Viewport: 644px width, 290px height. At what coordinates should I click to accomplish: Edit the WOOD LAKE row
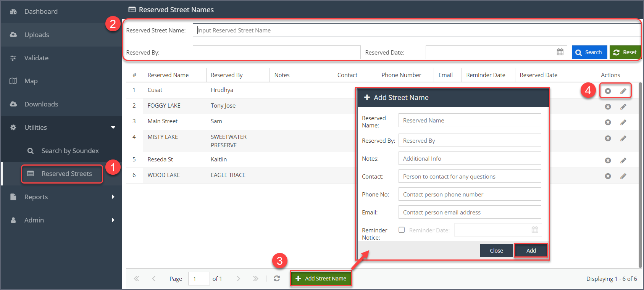[623, 176]
